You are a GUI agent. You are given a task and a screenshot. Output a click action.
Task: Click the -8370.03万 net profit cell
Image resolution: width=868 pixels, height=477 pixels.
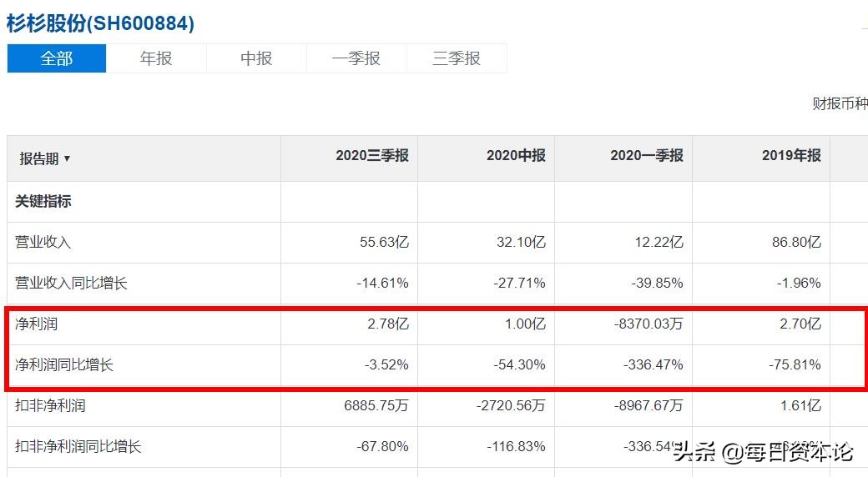tap(648, 324)
